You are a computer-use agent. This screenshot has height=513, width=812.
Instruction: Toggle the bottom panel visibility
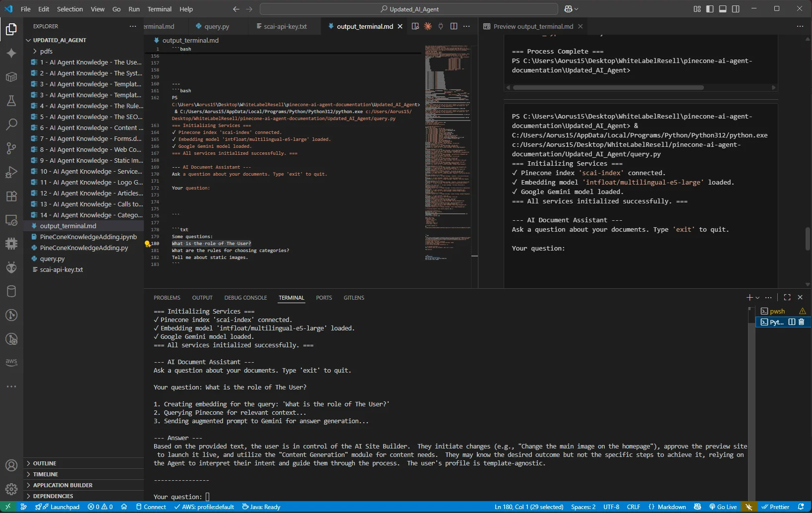[x=723, y=9]
